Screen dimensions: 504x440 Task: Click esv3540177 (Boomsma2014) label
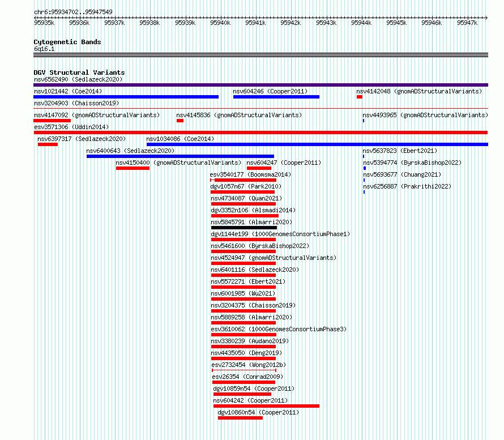(250, 174)
